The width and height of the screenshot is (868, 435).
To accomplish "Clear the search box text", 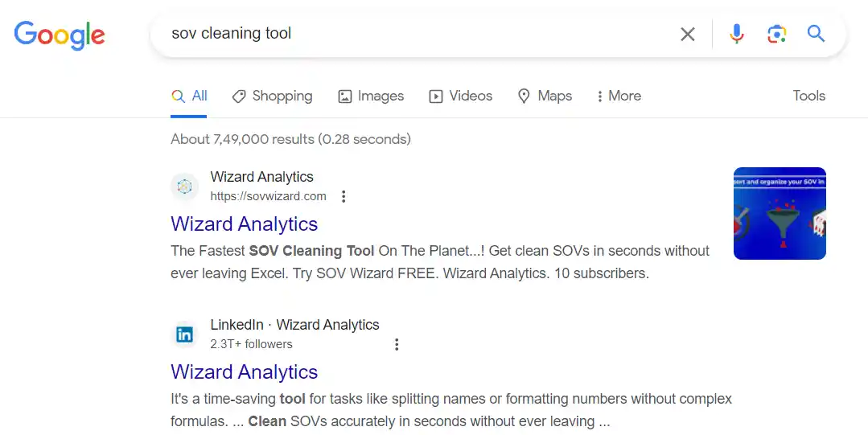I will click(687, 34).
